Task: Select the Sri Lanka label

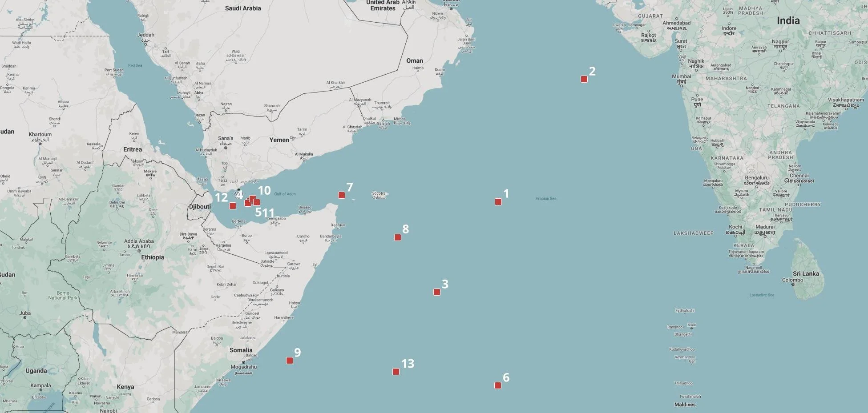Action: tap(806, 274)
